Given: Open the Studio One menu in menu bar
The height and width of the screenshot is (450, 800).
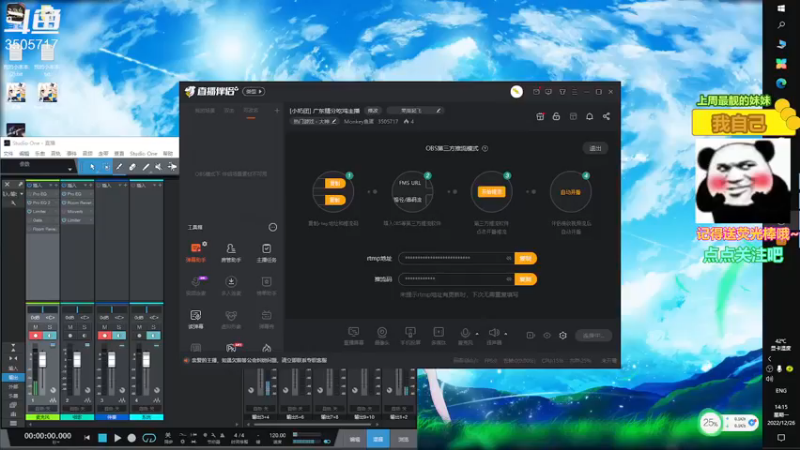Looking at the screenshot, I should coord(143,154).
